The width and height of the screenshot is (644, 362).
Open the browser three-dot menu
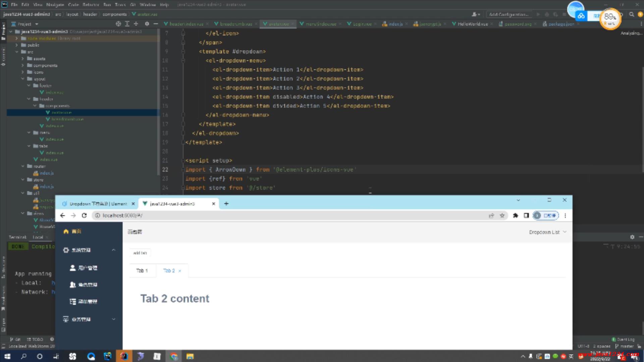[x=565, y=216]
